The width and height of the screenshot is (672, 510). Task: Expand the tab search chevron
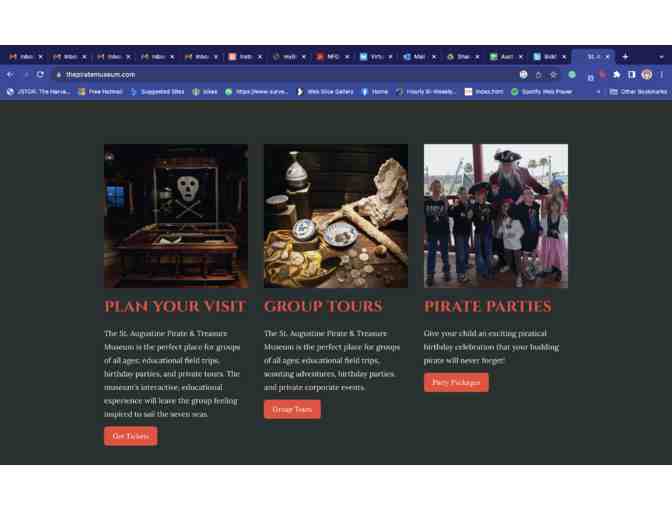[x=661, y=57]
